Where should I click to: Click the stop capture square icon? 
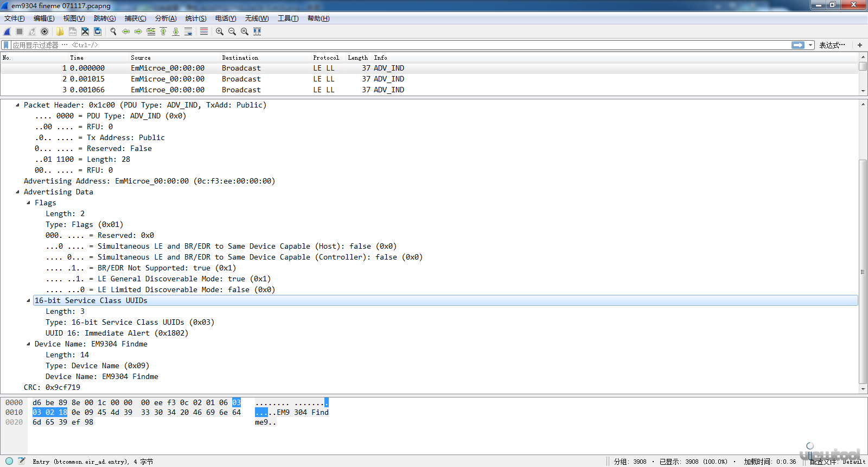point(20,31)
